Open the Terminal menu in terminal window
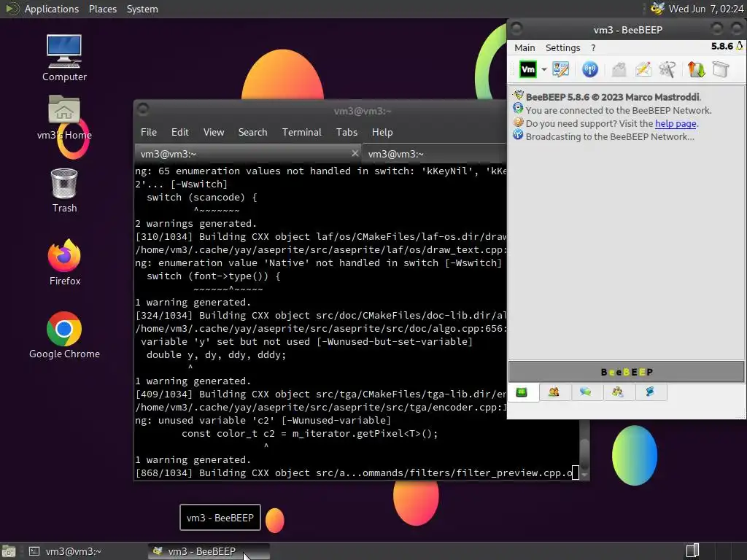 (x=301, y=133)
